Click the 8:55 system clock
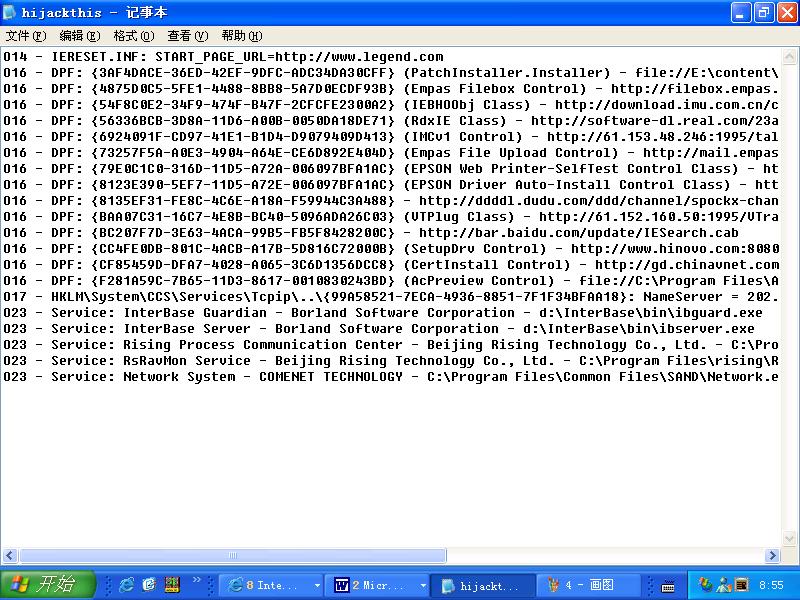The width and height of the screenshot is (800, 600). [x=771, y=585]
